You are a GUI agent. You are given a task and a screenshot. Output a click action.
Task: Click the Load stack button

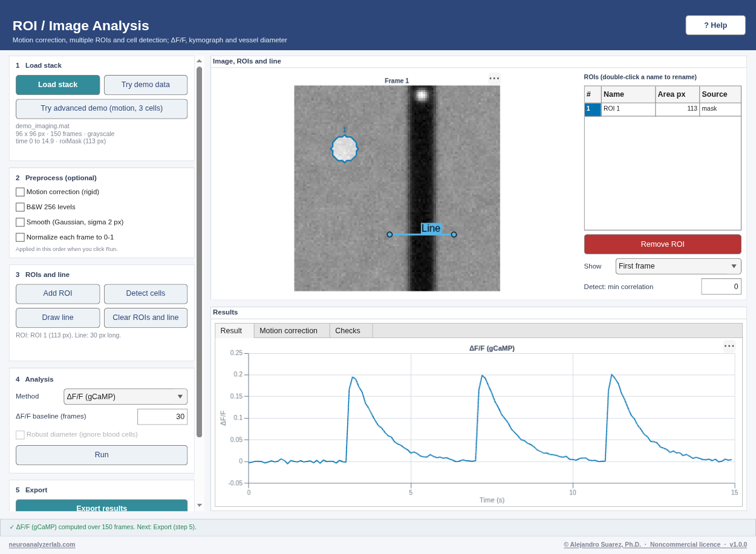57,85
